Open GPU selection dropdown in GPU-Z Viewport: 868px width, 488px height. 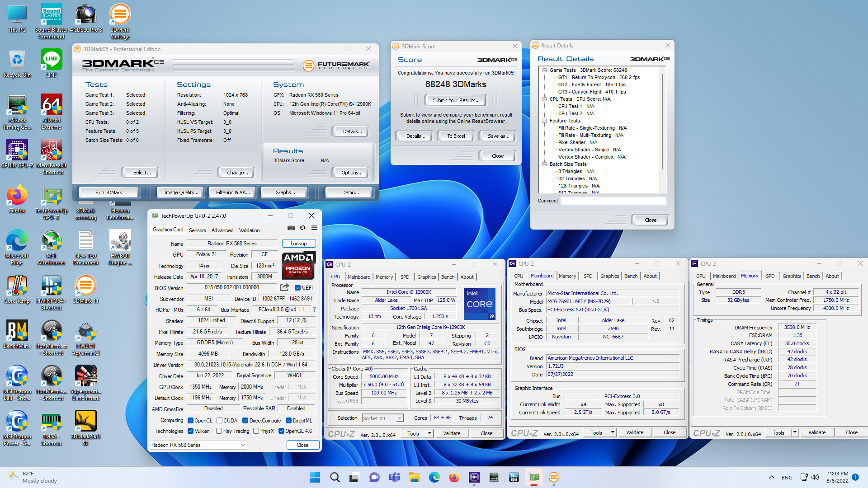(198, 445)
